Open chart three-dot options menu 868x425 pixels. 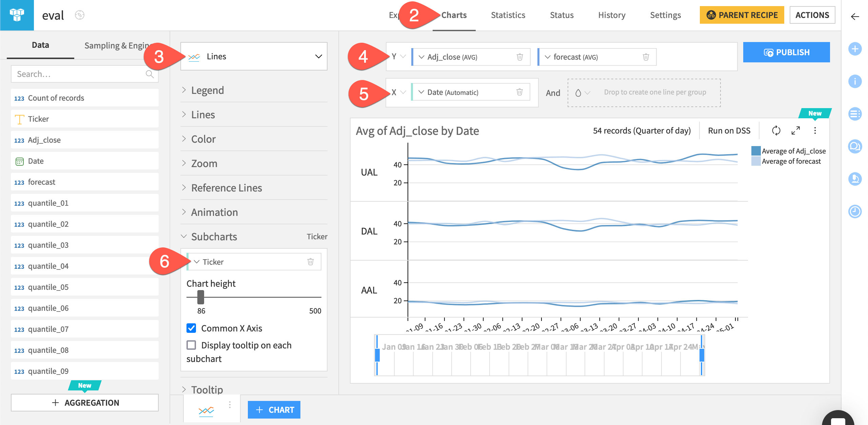pyautogui.click(x=815, y=130)
